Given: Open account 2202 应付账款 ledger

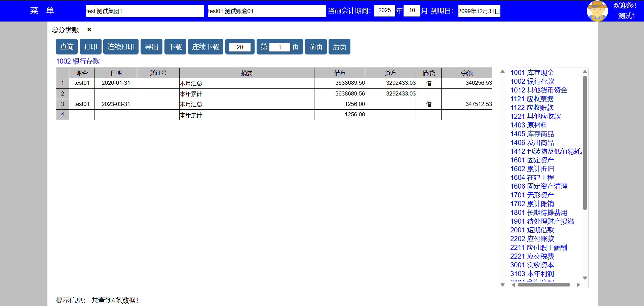Looking at the screenshot, I should point(532,239).
